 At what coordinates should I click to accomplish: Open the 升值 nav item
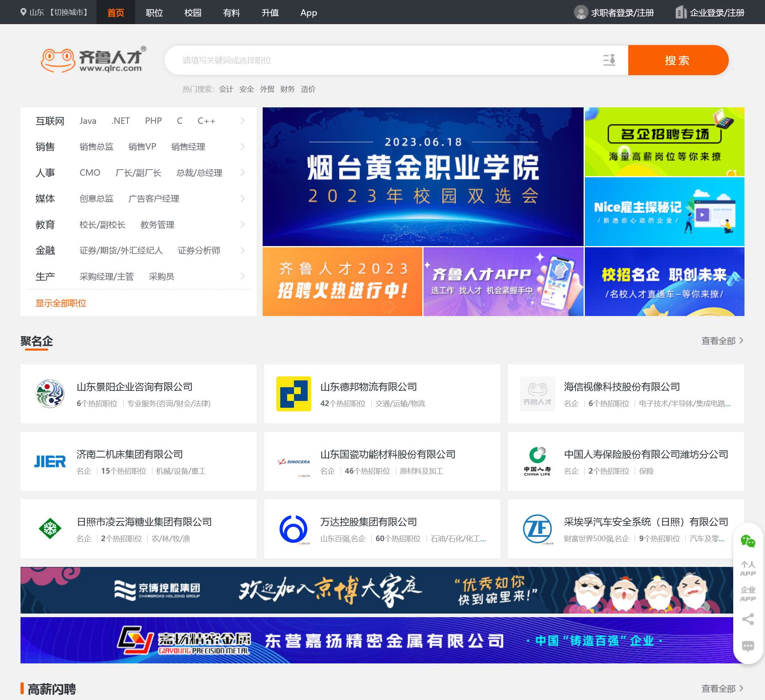270,12
